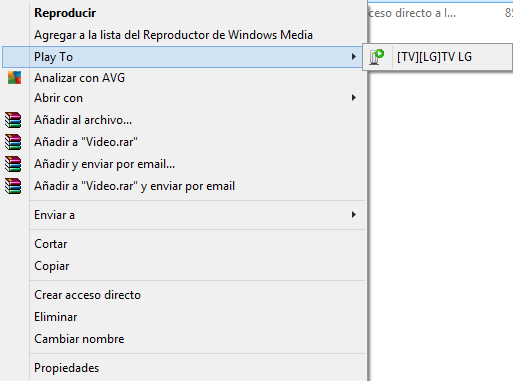Open the Play To menu entry
This screenshot has width=513, height=381.
183,57
